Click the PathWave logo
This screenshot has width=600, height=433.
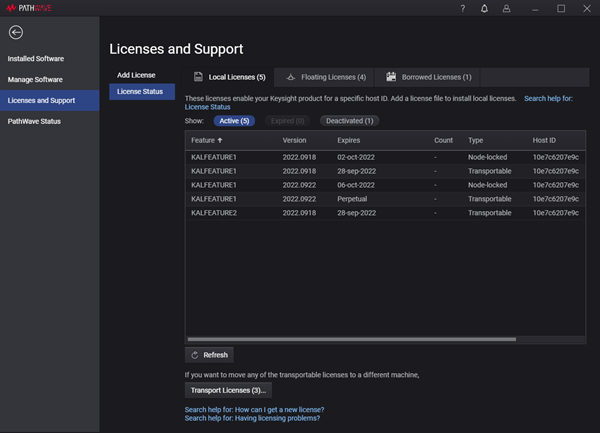pyautogui.click(x=28, y=8)
